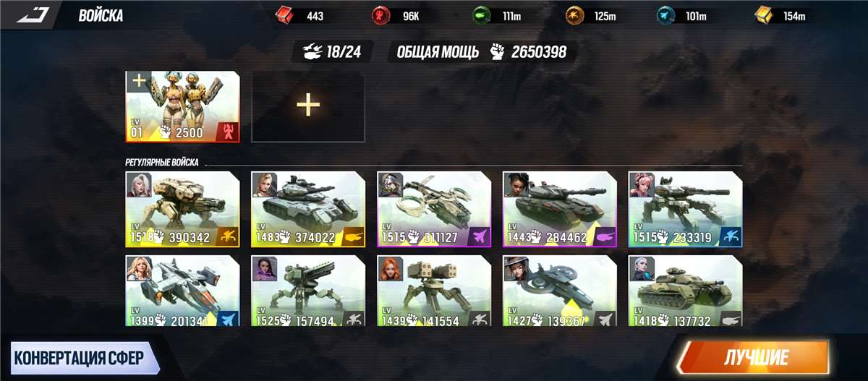
Task: Tap the red infantry resource icon 96K
Action: click(x=380, y=15)
